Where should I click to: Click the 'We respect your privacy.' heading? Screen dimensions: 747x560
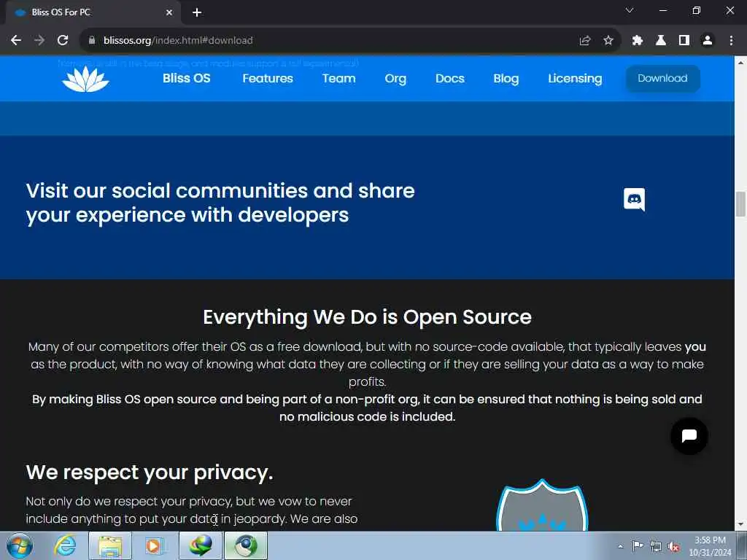point(150,472)
